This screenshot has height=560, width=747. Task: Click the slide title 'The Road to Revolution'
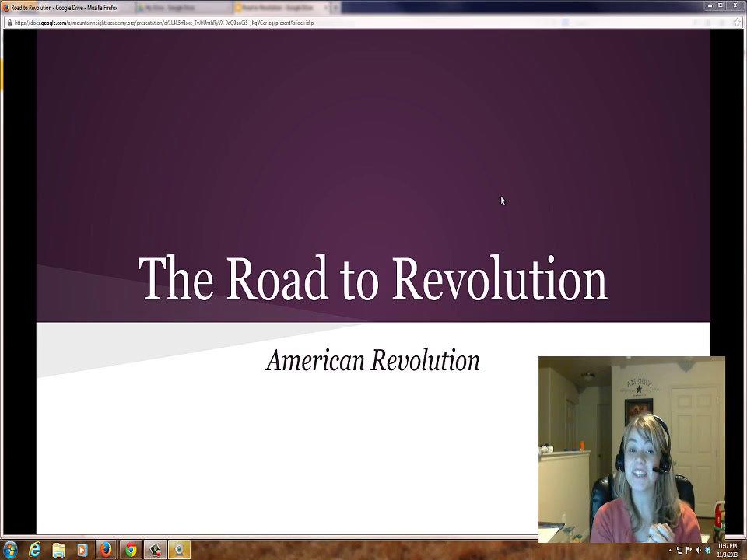click(x=373, y=279)
